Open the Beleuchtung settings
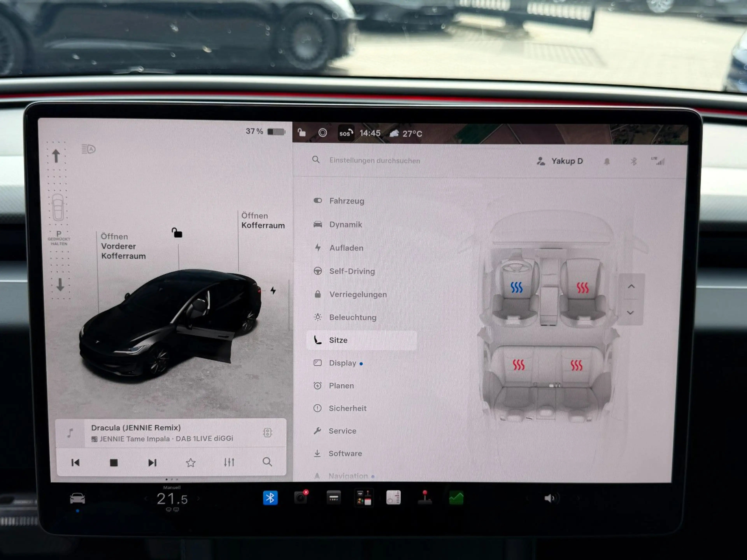Viewport: 747px width, 560px height. [345, 317]
